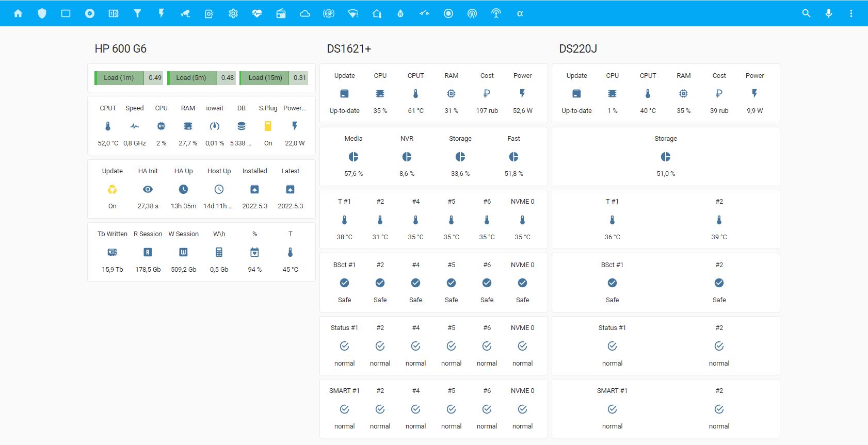The height and width of the screenshot is (445, 868).
Task: Select the cloud tab icon
Action: point(305,13)
